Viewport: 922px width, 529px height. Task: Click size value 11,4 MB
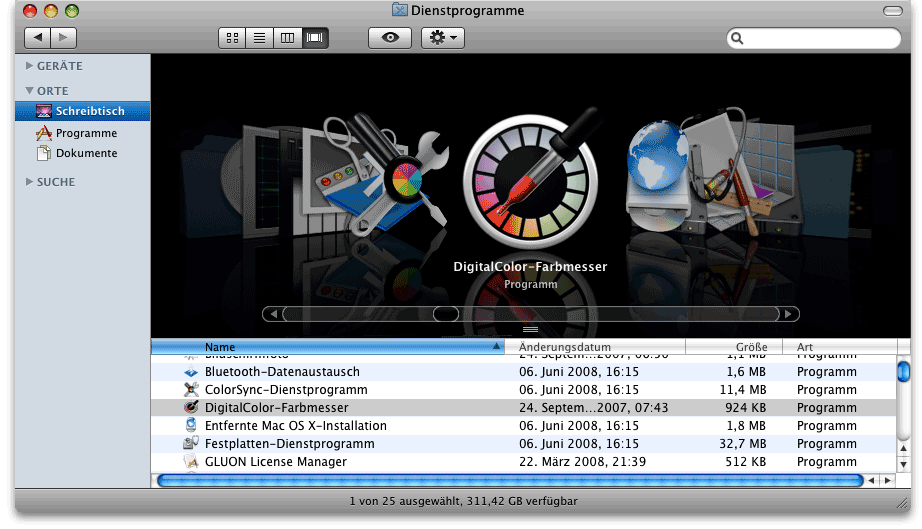[x=743, y=390]
